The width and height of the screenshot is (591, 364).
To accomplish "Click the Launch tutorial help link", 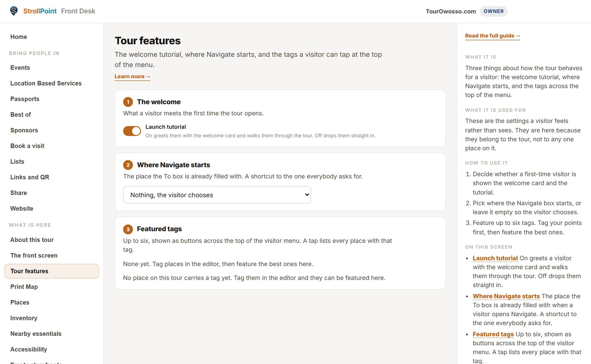I will [x=495, y=258].
